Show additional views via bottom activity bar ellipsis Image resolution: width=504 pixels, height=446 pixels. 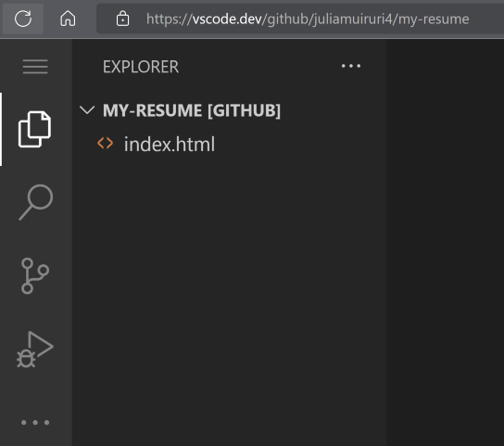[x=35, y=422]
